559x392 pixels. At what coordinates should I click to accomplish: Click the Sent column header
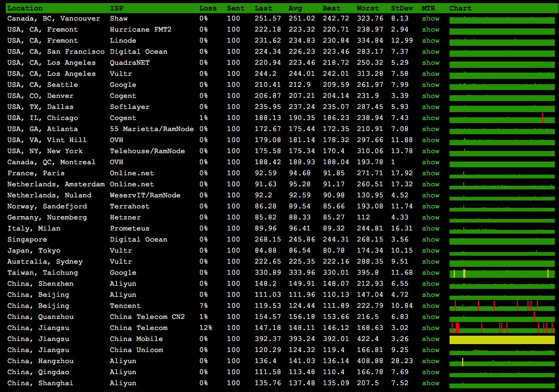pos(236,8)
